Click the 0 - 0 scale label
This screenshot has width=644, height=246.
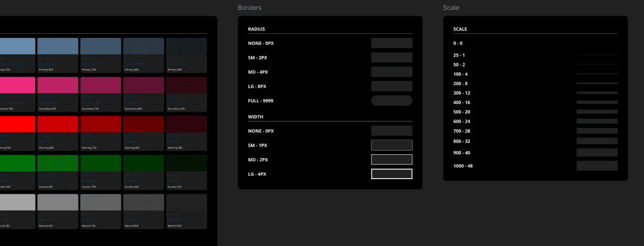458,43
